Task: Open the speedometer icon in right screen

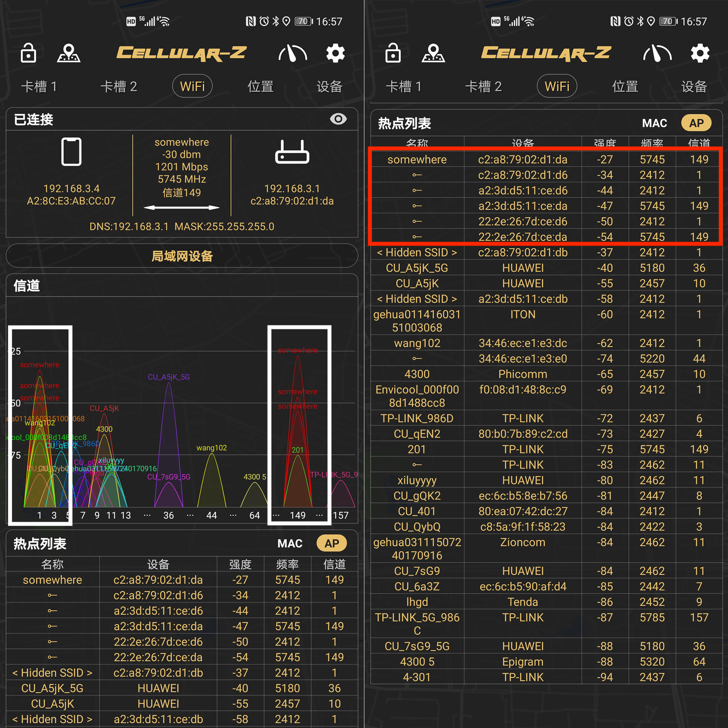Action: (657, 53)
